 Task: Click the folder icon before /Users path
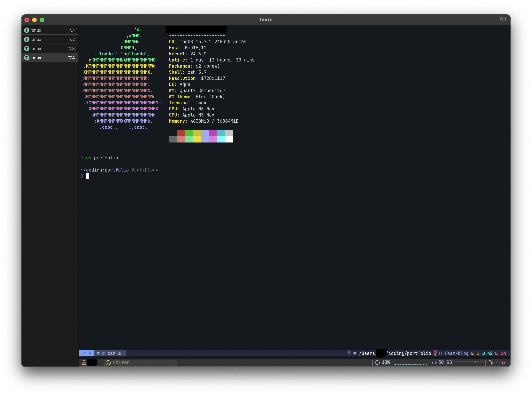coord(355,353)
